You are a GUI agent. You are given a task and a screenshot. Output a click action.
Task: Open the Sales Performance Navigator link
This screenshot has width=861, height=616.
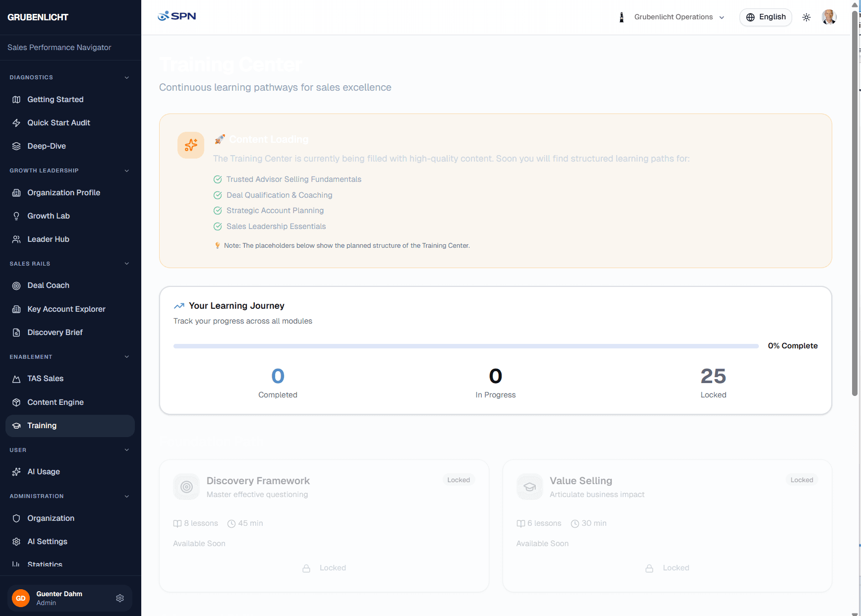click(59, 47)
